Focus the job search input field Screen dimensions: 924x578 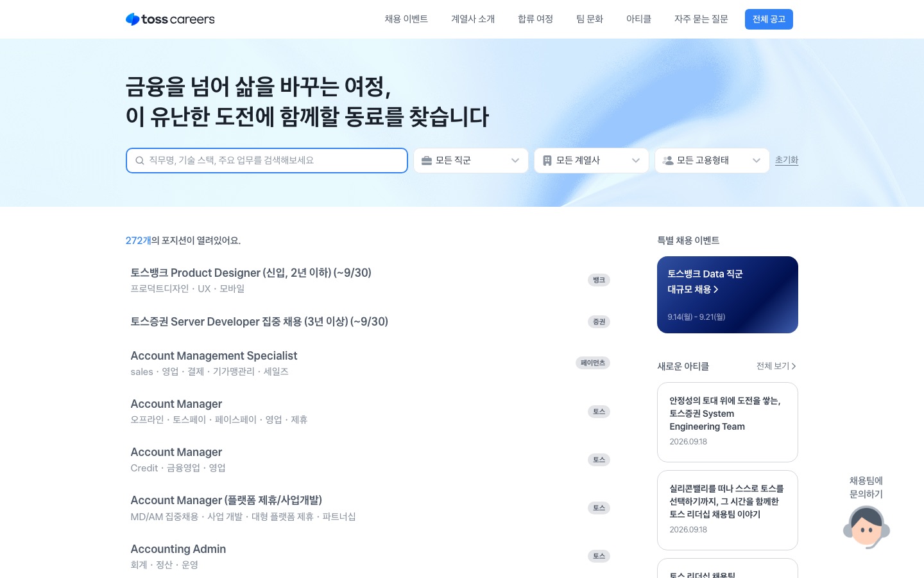[x=267, y=161]
